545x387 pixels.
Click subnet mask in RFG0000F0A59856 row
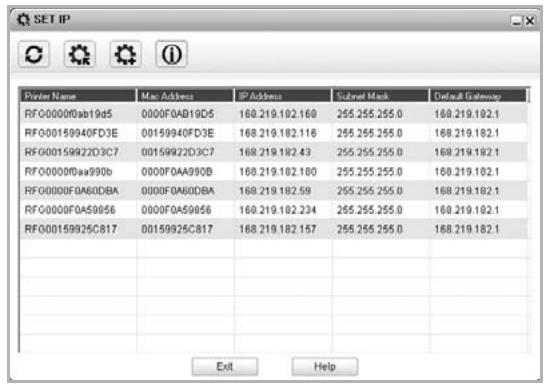(x=369, y=210)
